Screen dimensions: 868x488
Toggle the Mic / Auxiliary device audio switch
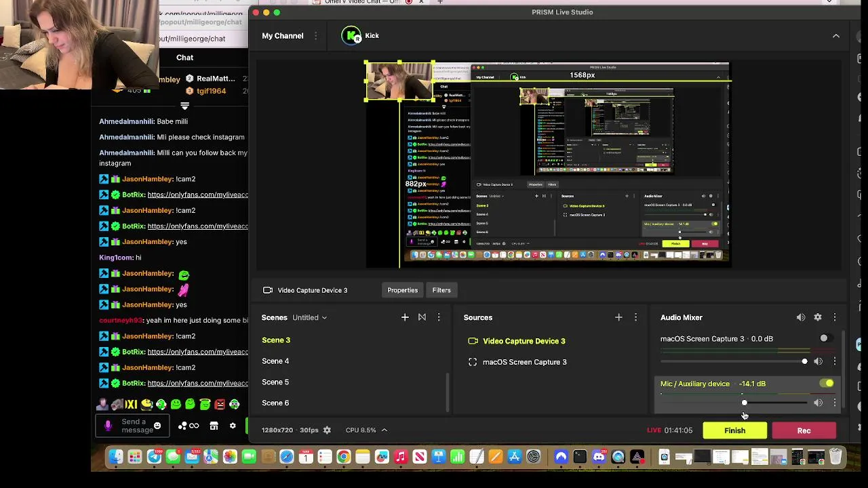point(826,384)
